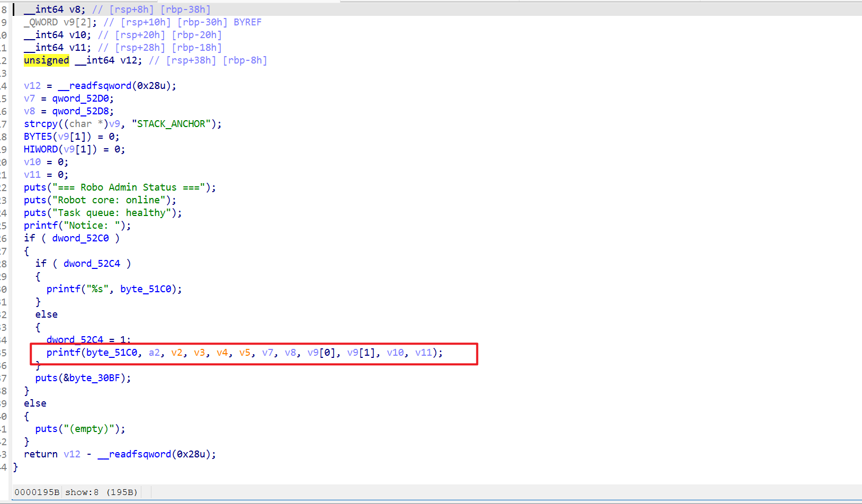This screenshot has width=862, height=504.
Task: Click byte_51C0 in the printf("%s") call
Action: coord(146,289)
